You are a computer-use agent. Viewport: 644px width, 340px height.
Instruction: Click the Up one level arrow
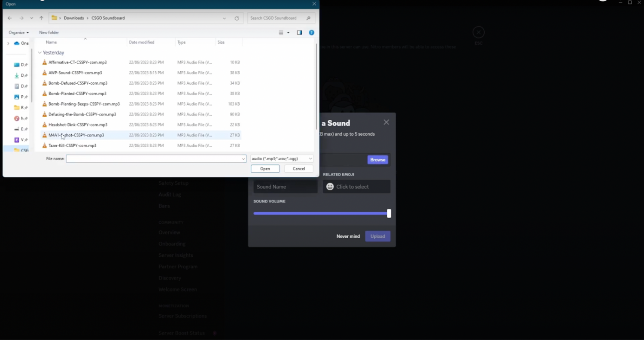(x=41, y=18)
